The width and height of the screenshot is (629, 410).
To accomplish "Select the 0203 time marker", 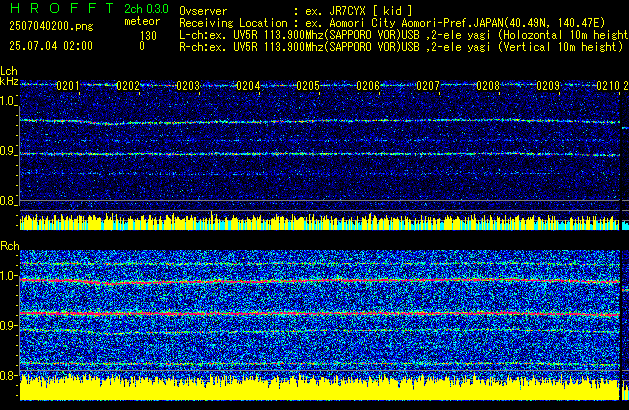I will 188,86.
